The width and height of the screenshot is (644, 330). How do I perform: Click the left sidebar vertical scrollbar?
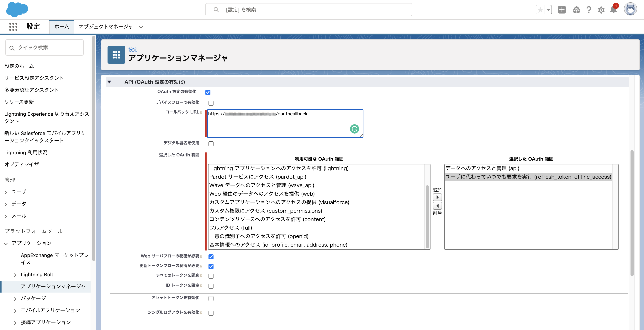pos(93,148)
